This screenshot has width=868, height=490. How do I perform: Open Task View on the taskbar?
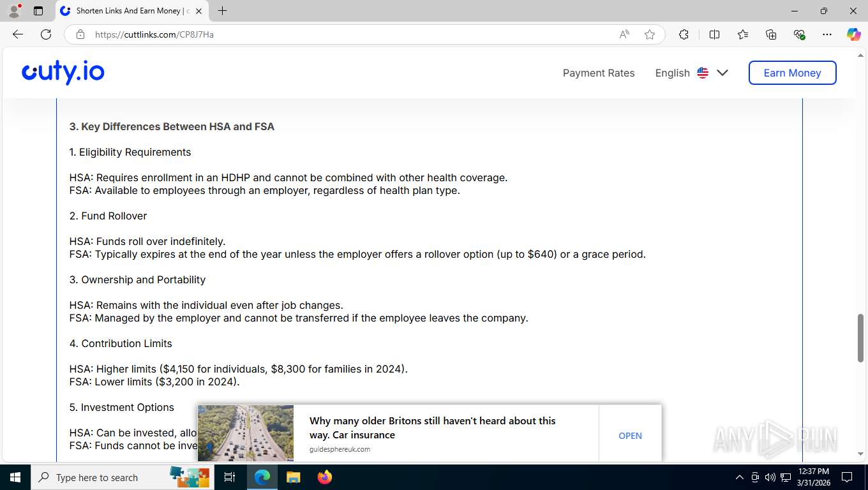click(x=230, y=477)
